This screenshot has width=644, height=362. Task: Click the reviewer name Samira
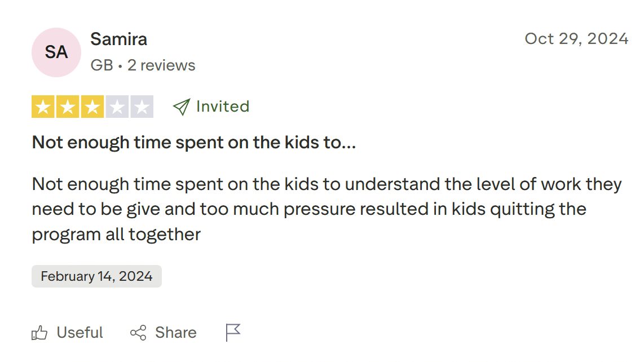point(118,39)
